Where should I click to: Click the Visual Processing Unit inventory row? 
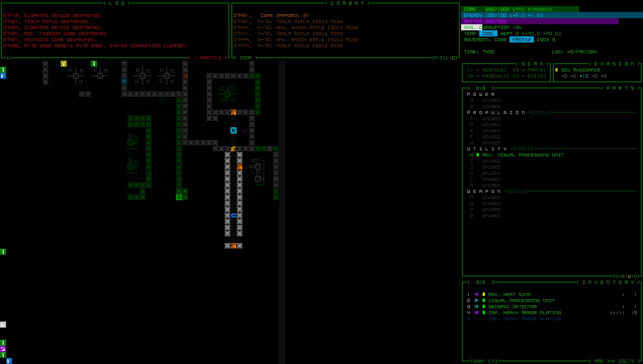552,301
